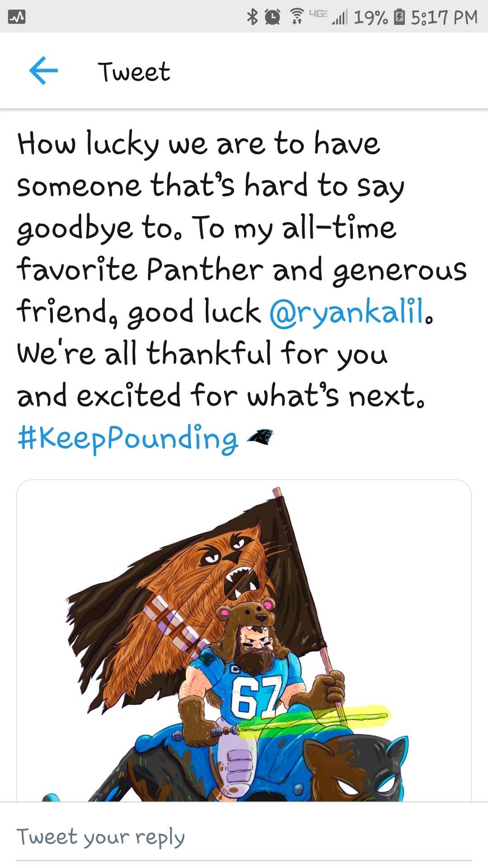This screenshot has width=488, height=868.
Task: Tap the cellular signal strength bars
Action: pos(339,18)
